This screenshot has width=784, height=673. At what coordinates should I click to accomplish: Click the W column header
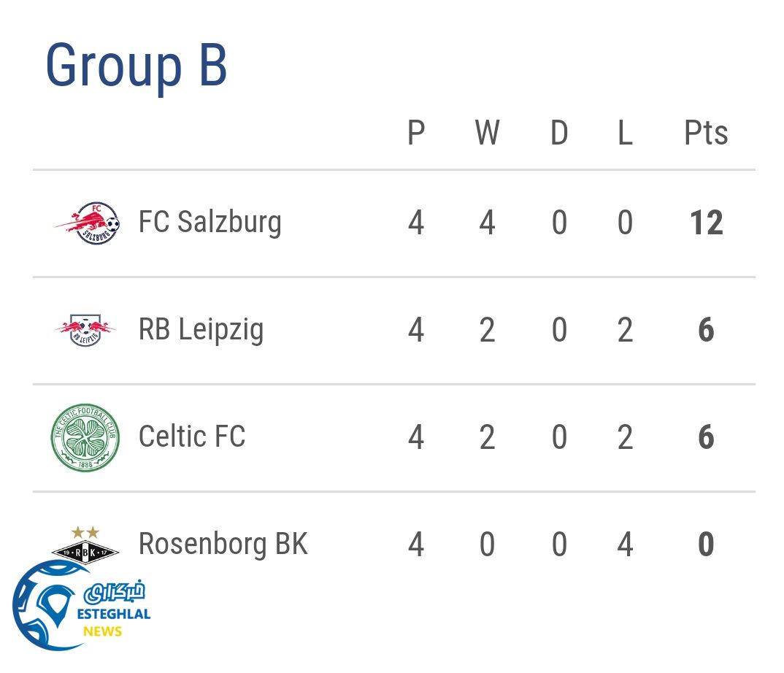(x=487, y=134)
